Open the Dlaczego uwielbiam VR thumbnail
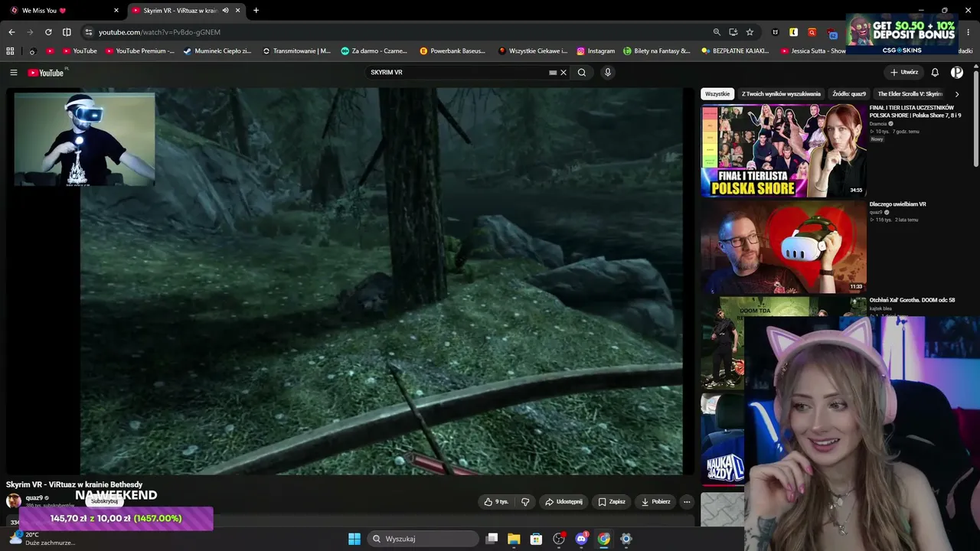Screen dimensions: 980x551 coord(783,247)
